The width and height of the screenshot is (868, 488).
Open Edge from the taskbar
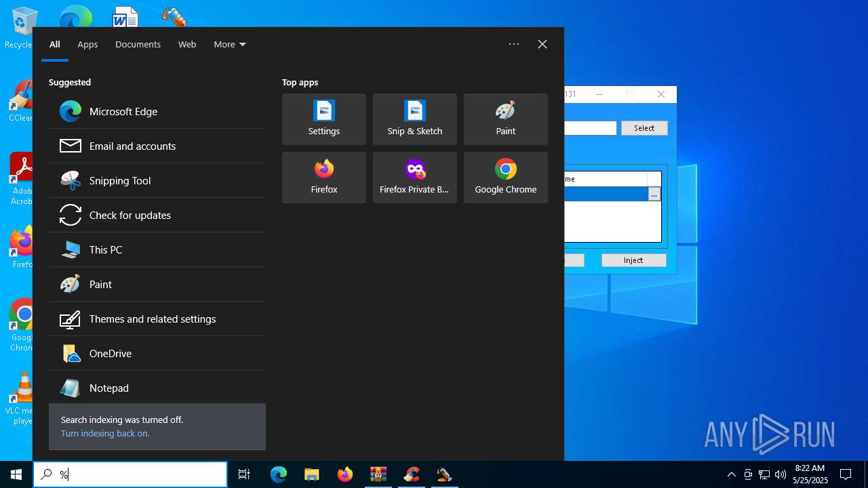(x=279, y=474)
